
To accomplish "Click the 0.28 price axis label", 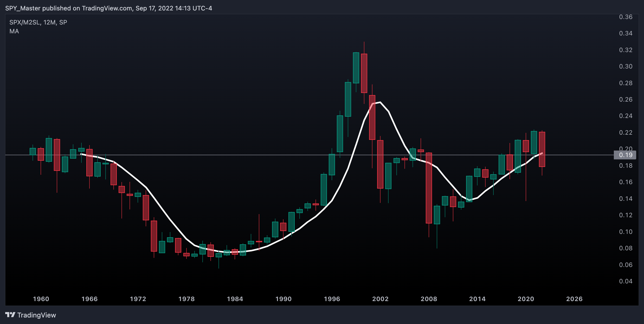I will click(626, 83).
